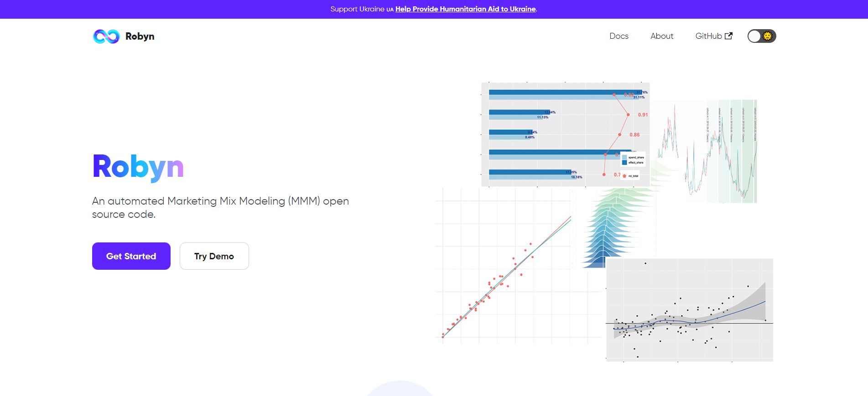Image resolution: width=868 pixels, height=396 pixels.
Task: Select the spend share bar chart image
Action: coord(566,134)
